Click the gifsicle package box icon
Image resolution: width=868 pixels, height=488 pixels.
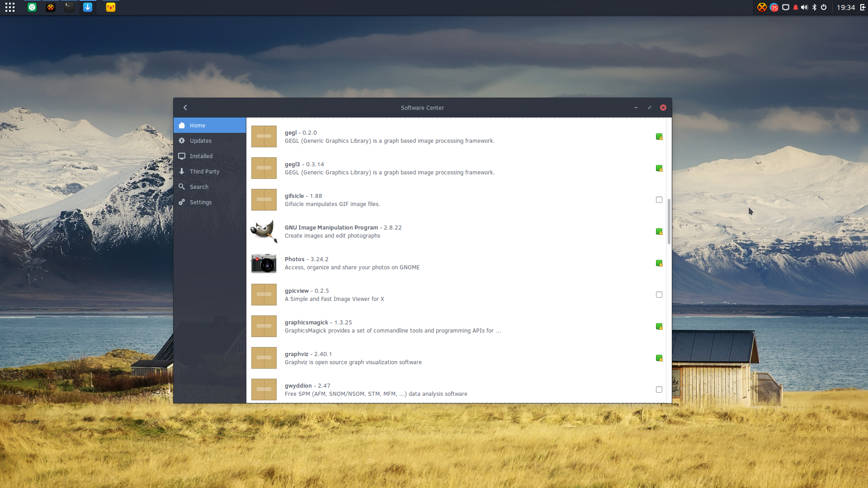click(264, 200)
